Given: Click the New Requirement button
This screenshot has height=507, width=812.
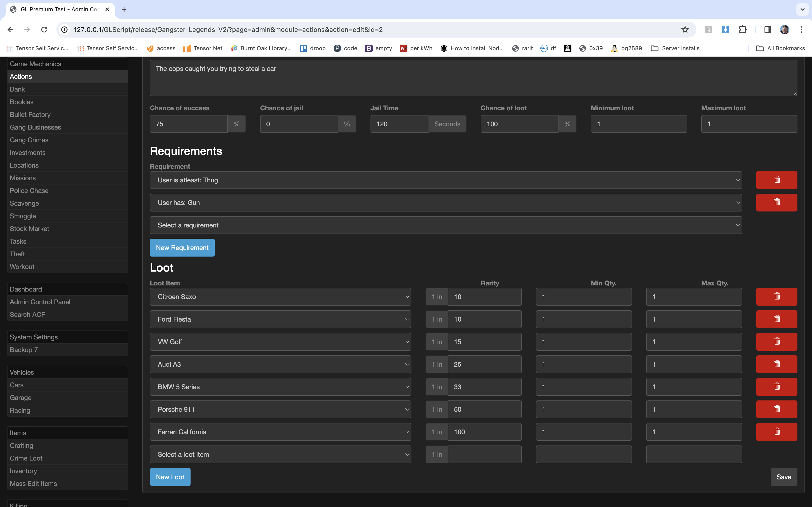Looking at the screenshot, I should (182, 248).
